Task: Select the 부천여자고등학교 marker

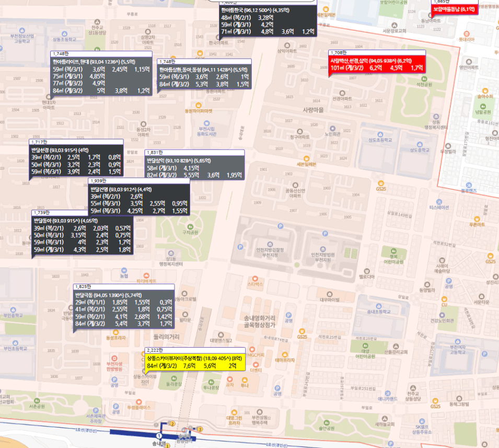Action: click(x=457, y=342)
